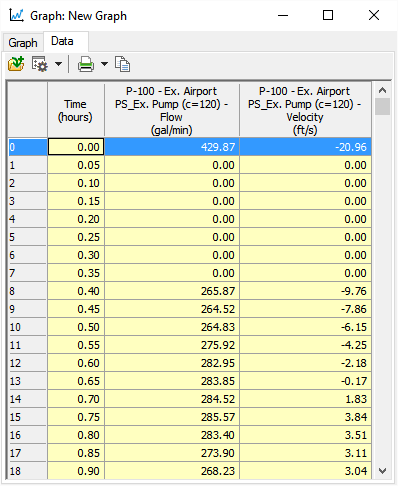Click the graph window title icon
This screenshot has width=398, height=486.
coord(16,15)
